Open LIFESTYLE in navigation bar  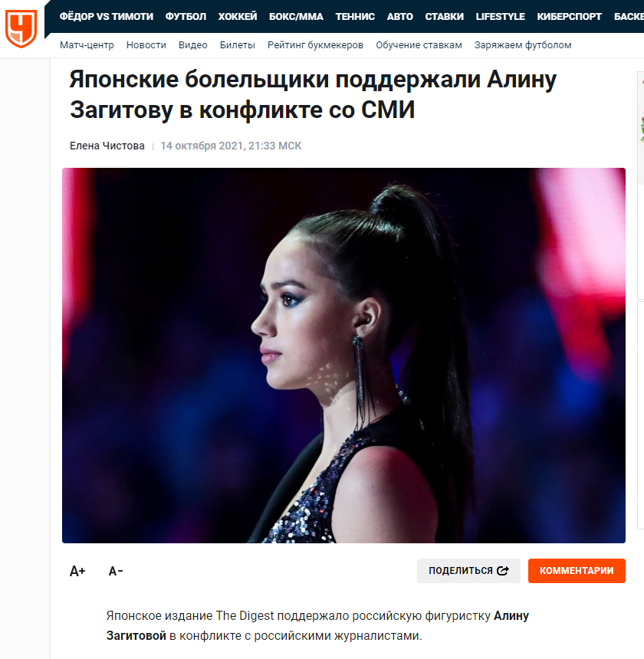[x=500, y=16]
